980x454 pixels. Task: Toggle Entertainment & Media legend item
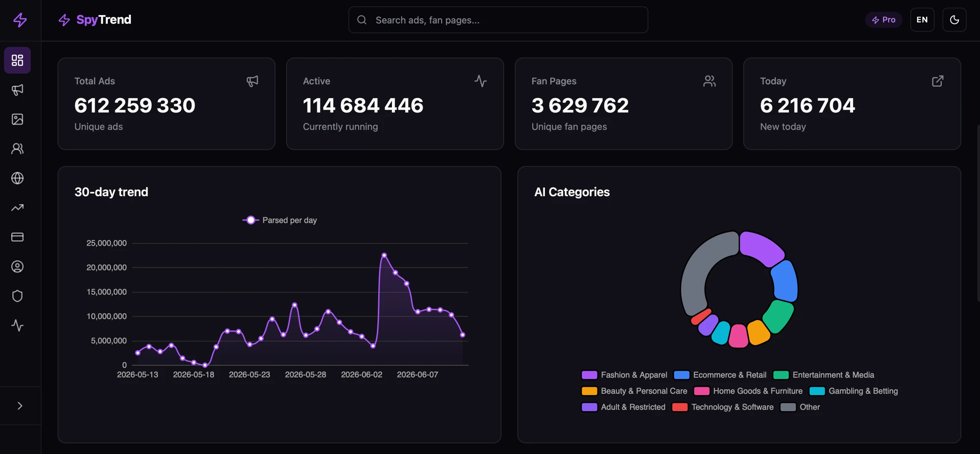click(x=824, y=375)
